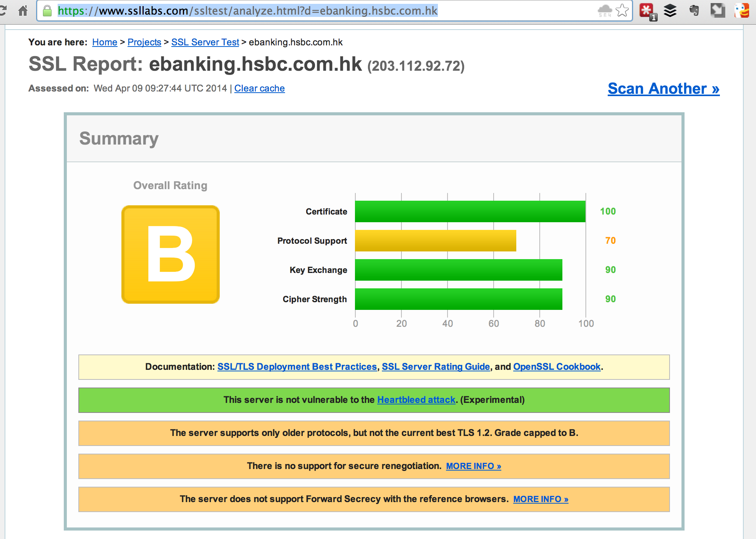Viewport: 756px width, 539px height.
Task: Click the URL address bar field
Action: [x=327, y=11]
